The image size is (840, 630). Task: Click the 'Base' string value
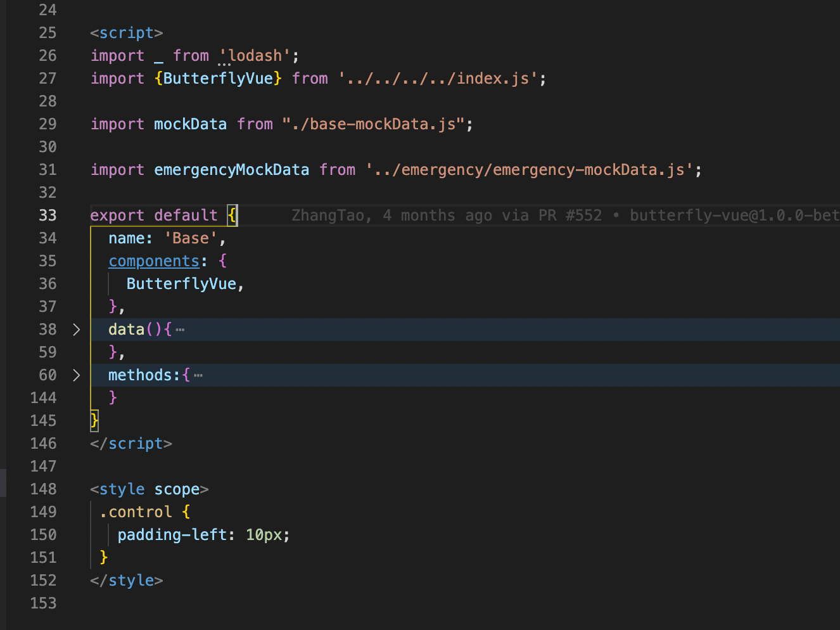point(190,238)
